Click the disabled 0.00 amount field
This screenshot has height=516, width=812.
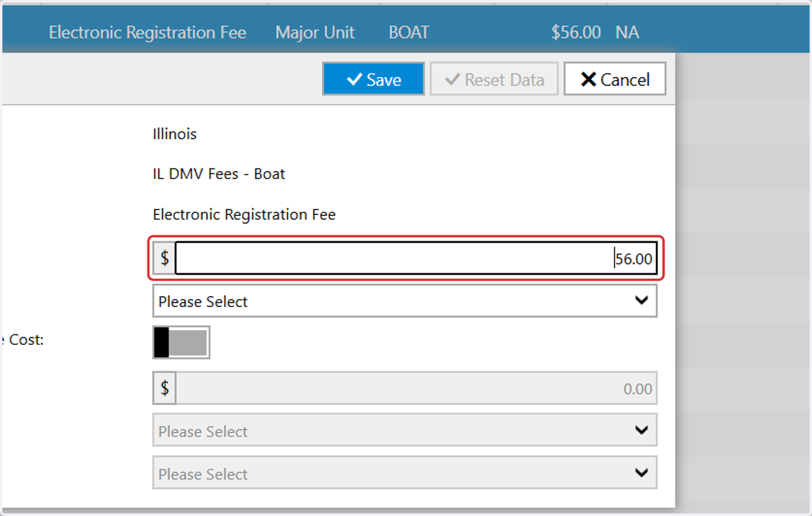click(x=416, y=389)
